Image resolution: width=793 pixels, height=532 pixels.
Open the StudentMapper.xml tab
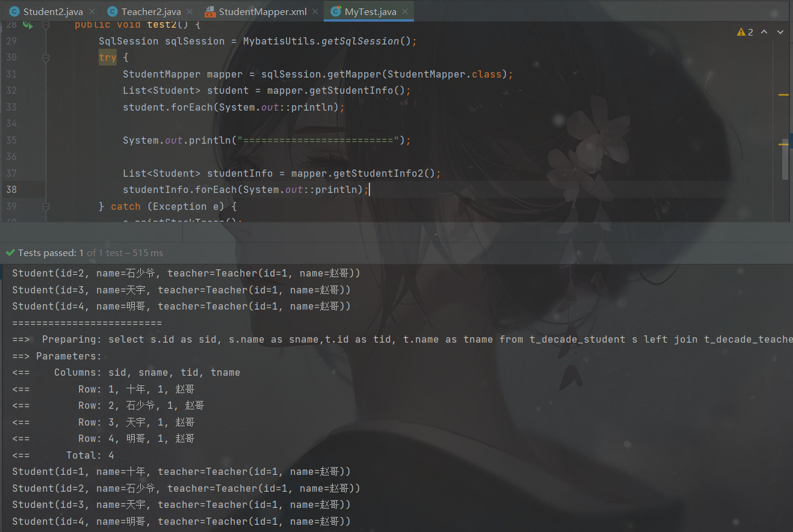pos(263,11)
